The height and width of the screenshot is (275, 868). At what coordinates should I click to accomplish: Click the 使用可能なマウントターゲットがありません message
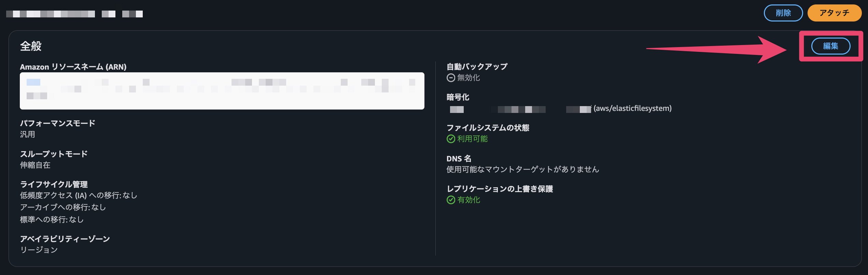point(522,169)
